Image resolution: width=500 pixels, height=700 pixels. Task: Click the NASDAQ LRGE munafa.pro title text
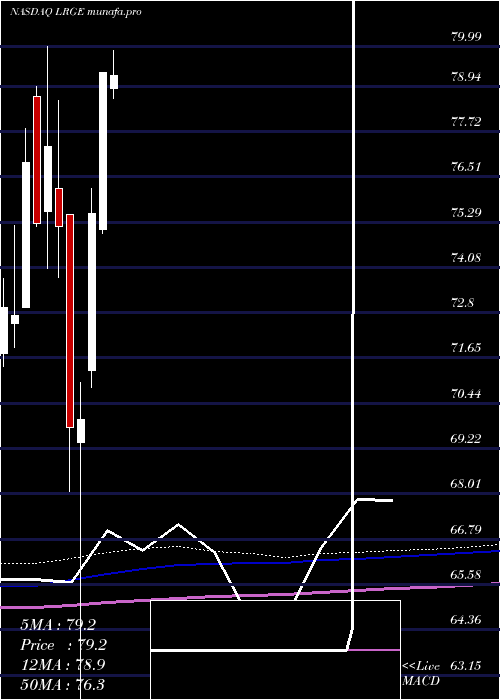point(75,12)
